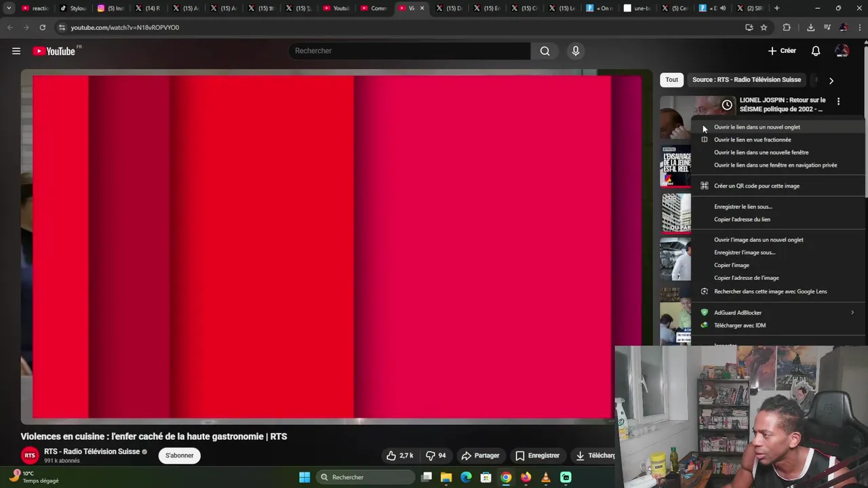
Task: Click Watch later clock on Jospin thumbnail
Action: point(727,105)
